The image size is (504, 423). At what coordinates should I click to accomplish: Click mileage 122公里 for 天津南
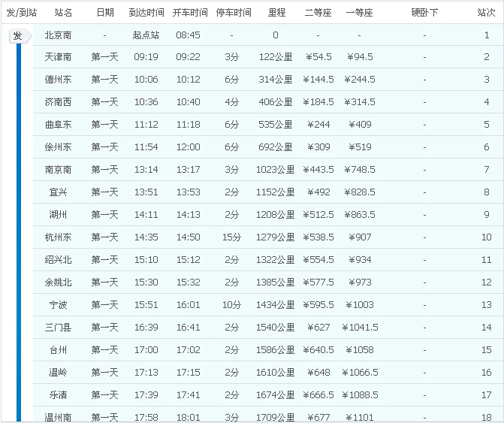click(x=276, y=57)
